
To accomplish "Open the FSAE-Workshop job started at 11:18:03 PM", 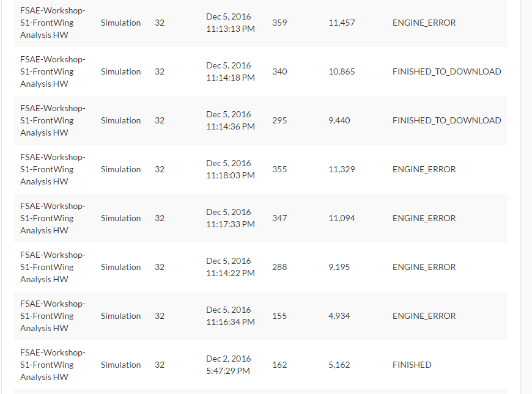I will [x=53, y=169].
